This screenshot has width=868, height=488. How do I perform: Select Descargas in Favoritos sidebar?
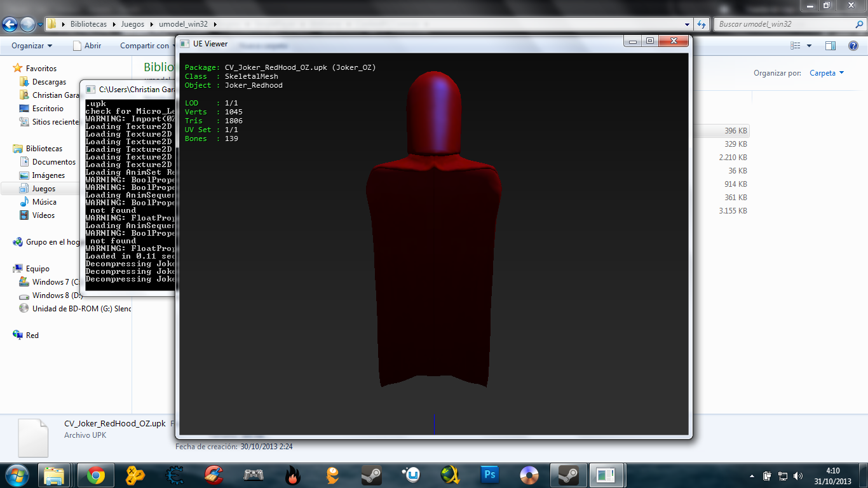[49, 82]
